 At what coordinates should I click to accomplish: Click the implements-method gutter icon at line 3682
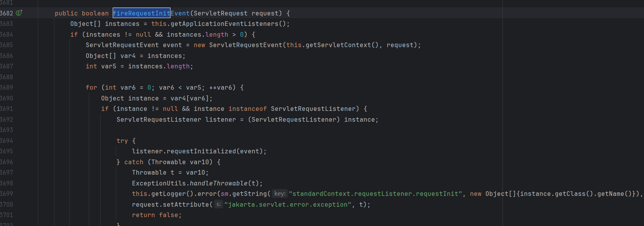pos(19,13)
